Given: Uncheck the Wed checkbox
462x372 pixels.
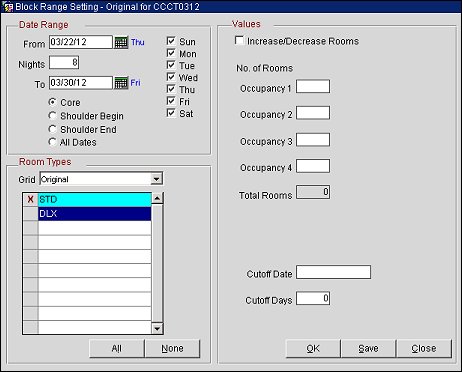Looking at the screenshot, I should tap(171, 77).
